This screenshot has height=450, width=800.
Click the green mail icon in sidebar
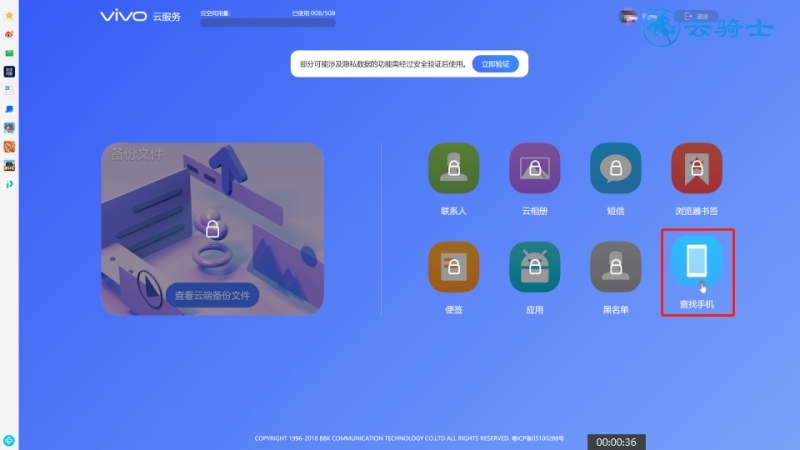point(9,53)
